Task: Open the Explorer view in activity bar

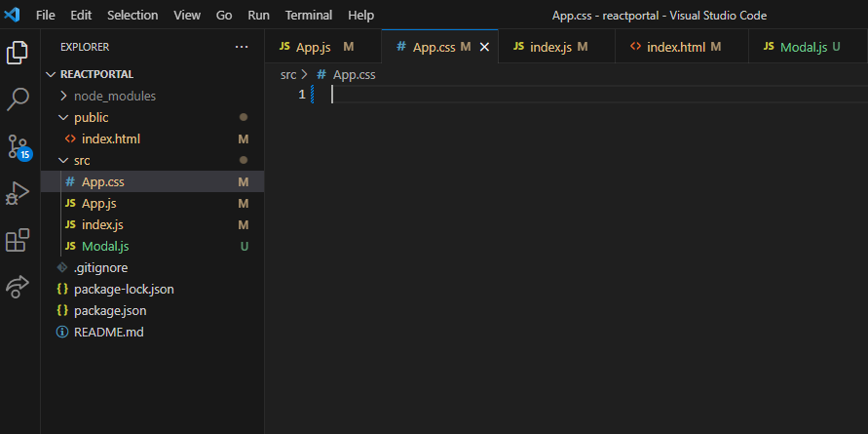Action: (18, 53)
